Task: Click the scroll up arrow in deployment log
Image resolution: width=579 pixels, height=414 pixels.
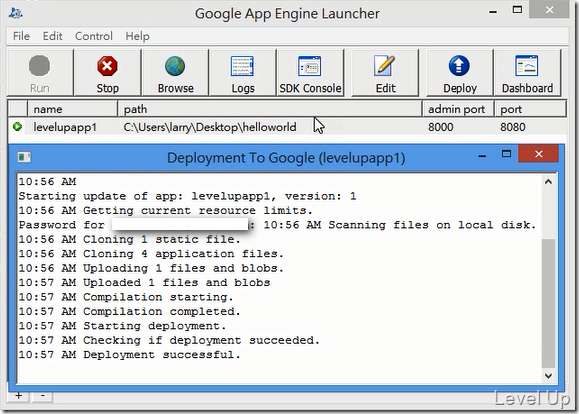Action: [548, 182]
